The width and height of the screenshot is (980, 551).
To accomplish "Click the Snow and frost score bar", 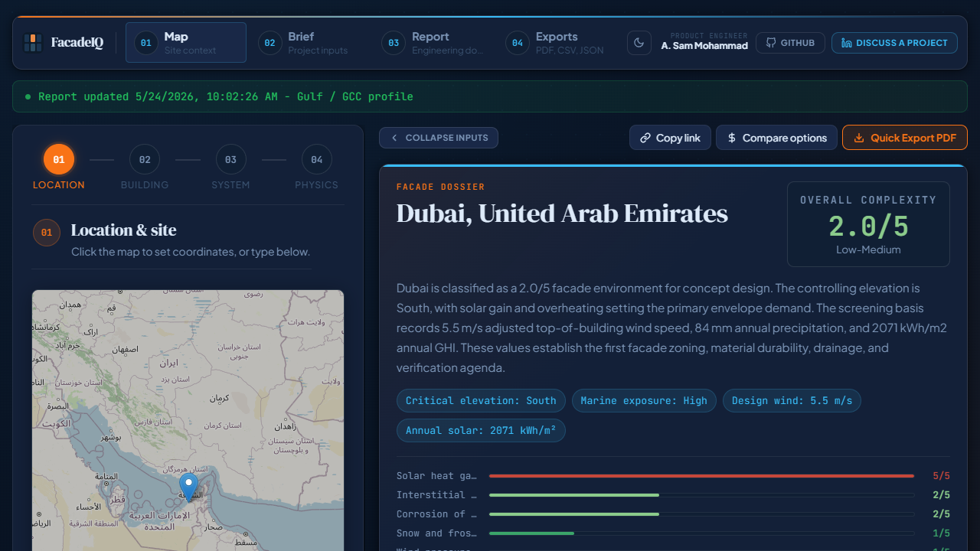I will point(701,533).
